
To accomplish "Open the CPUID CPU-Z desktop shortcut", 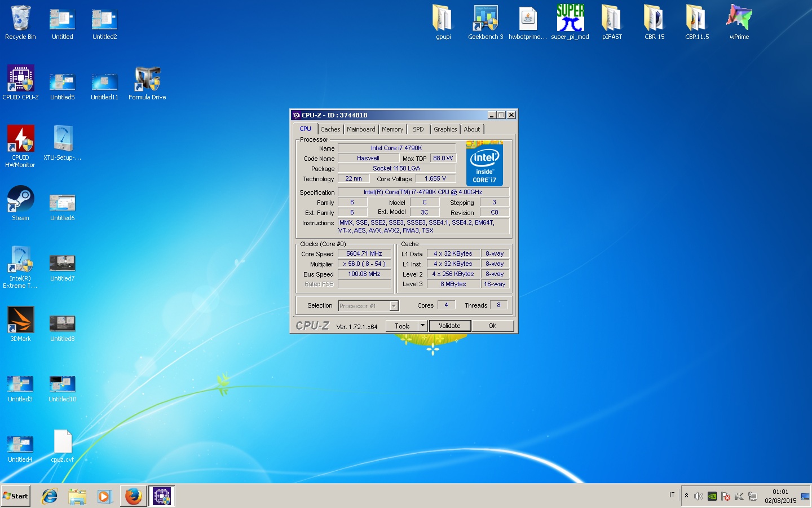I will 20,83.
